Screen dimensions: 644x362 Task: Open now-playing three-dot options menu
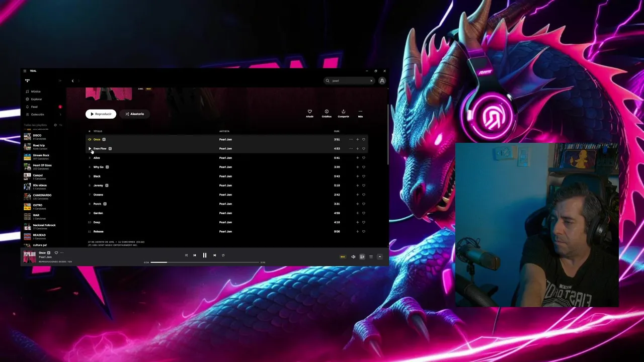[62, 252]
